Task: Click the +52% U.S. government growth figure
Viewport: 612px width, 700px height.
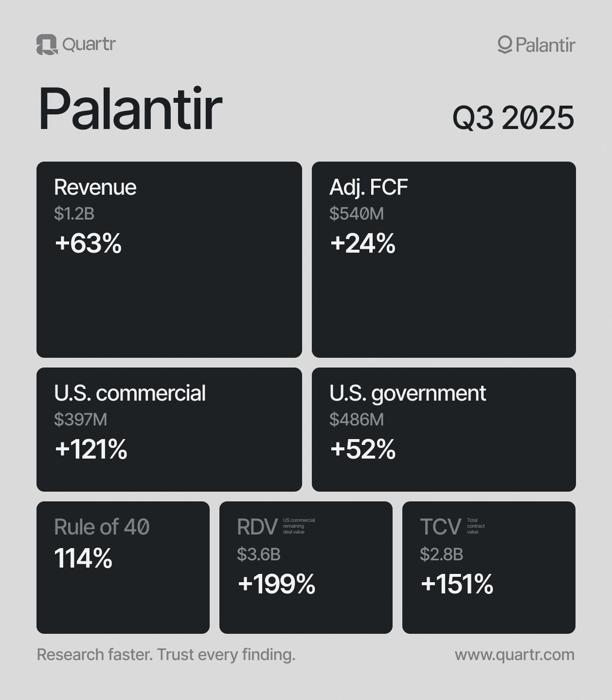Action: (x=362, y=449)
